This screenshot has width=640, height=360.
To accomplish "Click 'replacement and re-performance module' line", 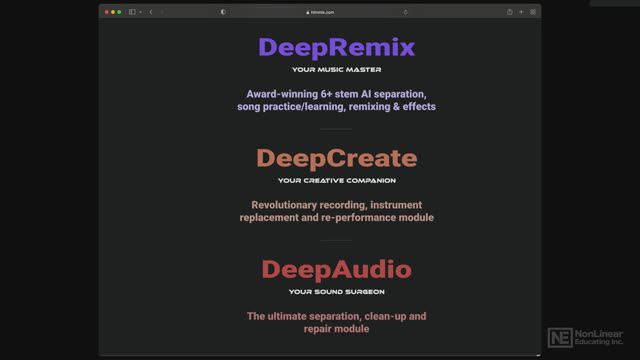I will pyautogui.click(x=337, y=218).
